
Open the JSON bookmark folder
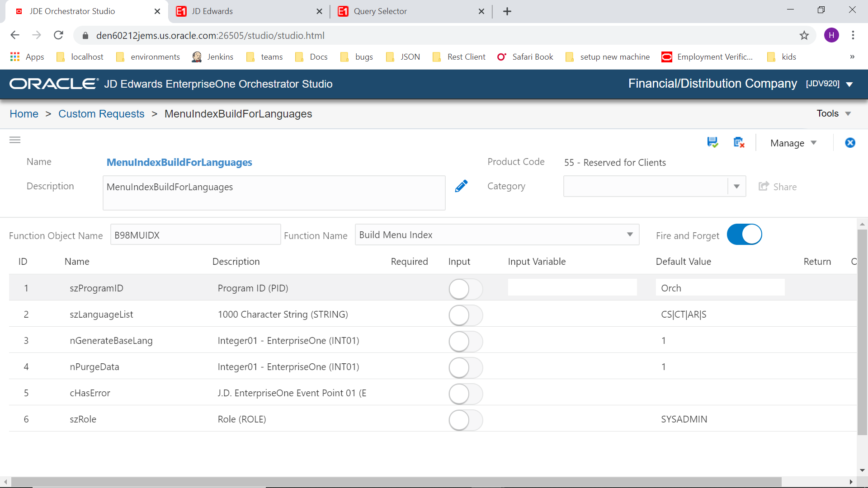click(x=403, y=57)
